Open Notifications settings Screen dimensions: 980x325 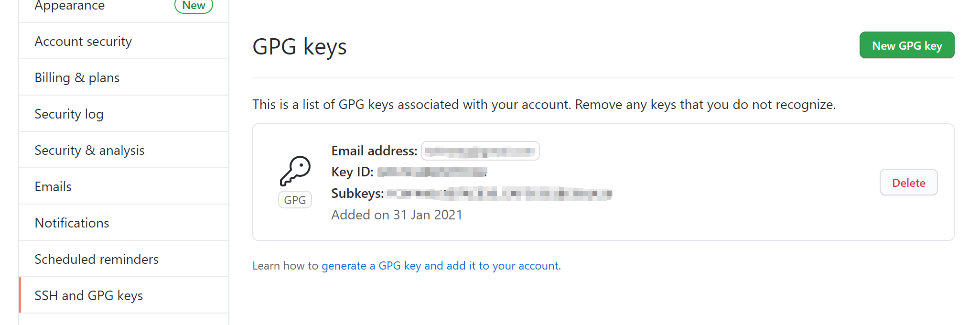[x=72, y=222]
